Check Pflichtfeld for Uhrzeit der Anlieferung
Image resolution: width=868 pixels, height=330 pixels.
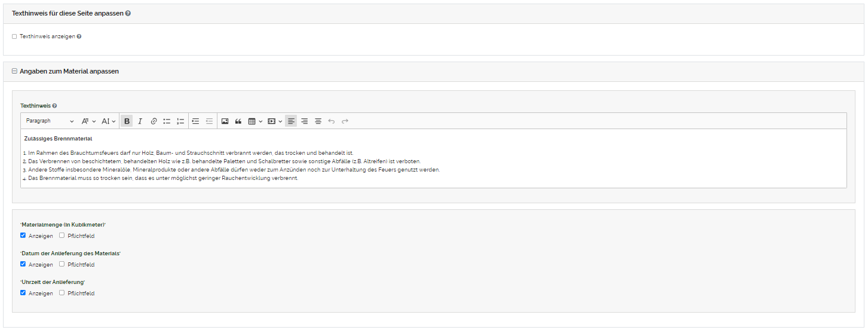pyautogui.click(x=62, y=293)
